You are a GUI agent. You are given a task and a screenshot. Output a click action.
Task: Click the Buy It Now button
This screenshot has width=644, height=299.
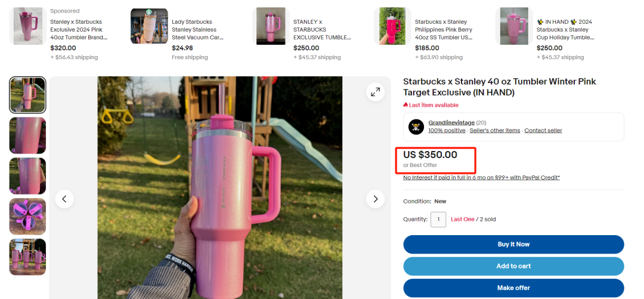click(513, 244)
